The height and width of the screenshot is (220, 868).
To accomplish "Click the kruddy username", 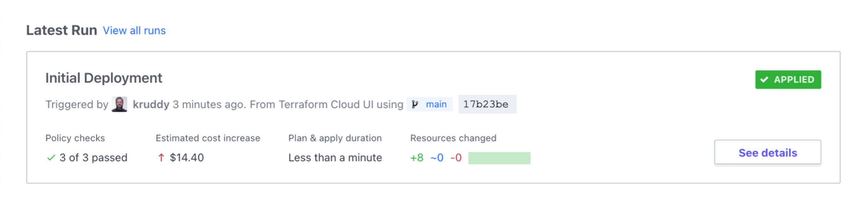I will point(151,104).
